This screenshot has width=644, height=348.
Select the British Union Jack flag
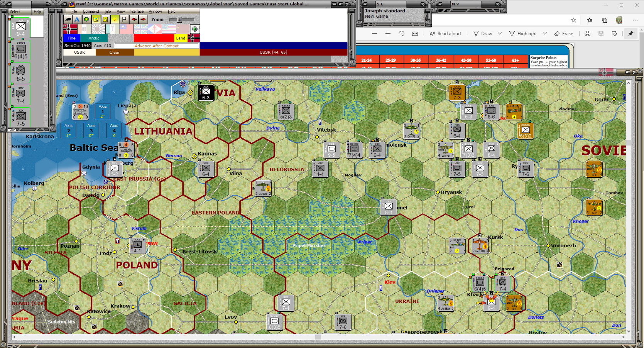pos(141,29)
